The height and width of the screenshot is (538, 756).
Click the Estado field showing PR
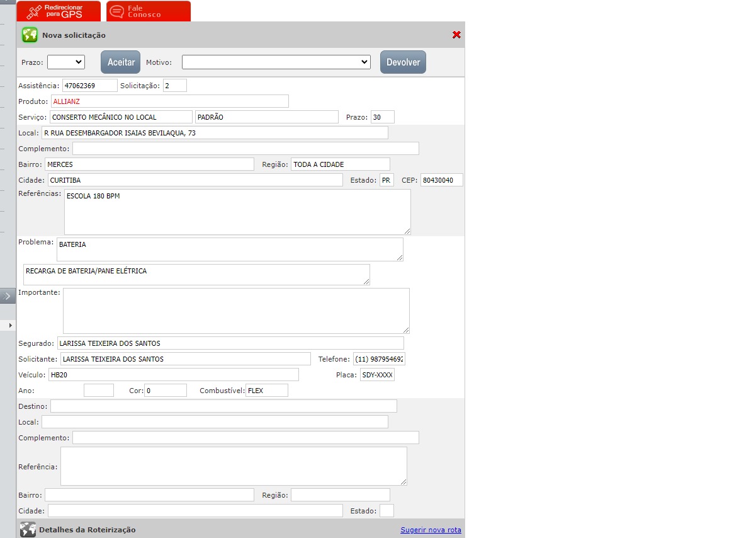(x=386, y=180)
